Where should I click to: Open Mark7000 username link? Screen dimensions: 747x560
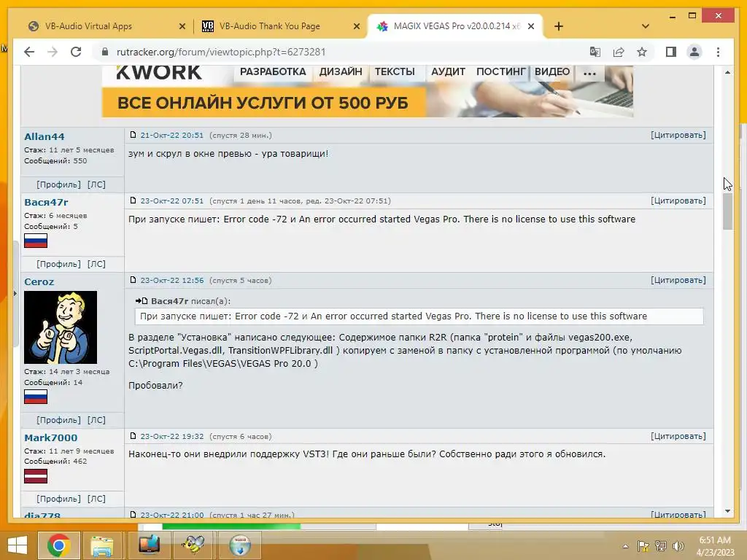coord(50,437)
